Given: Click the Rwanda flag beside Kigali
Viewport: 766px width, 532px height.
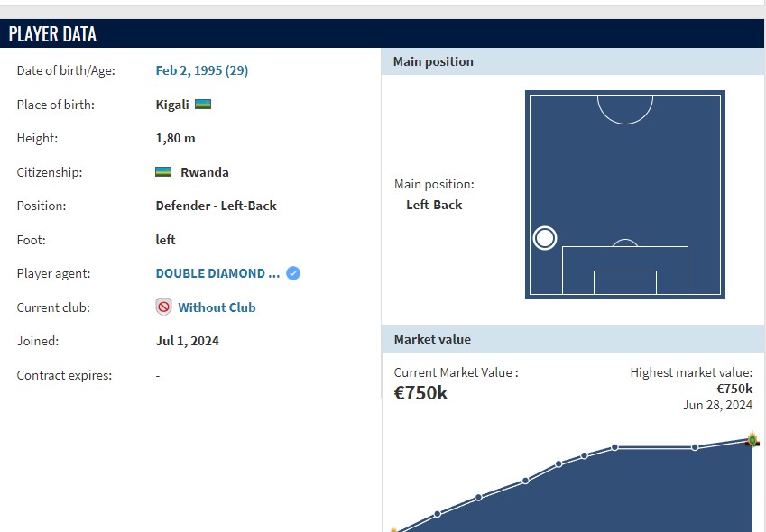Looking at the screenshot, I should 203,105.
